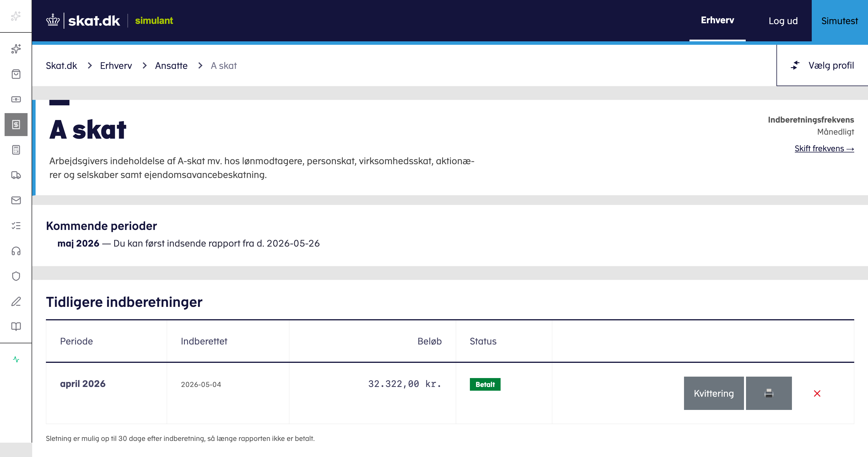This screenshot has height=457, width=868.
Task: Click the Indberetningsfrekvens label
Action: 811,120
